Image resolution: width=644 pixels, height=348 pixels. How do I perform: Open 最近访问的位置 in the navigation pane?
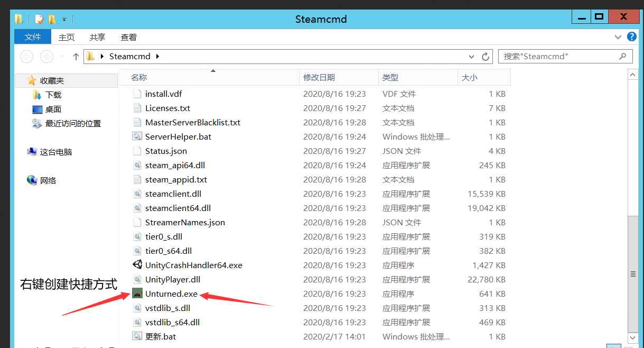coord(73,124)
